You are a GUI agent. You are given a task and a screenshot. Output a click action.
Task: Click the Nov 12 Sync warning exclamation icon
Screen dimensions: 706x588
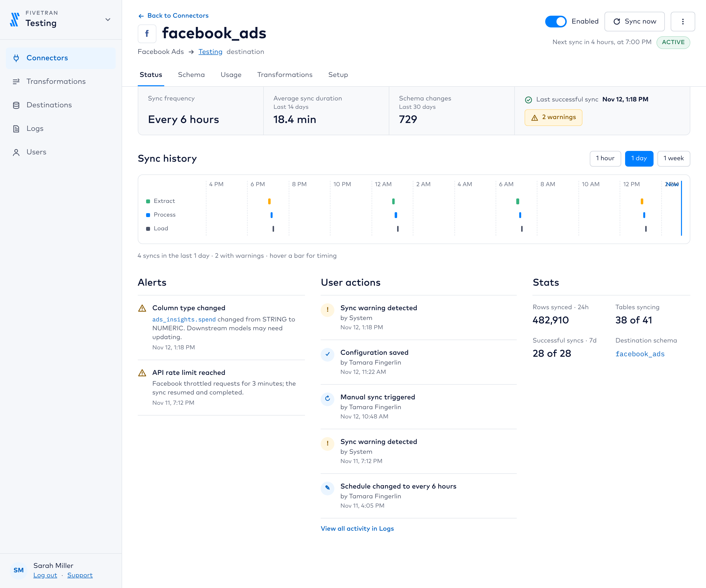(328, 310)
